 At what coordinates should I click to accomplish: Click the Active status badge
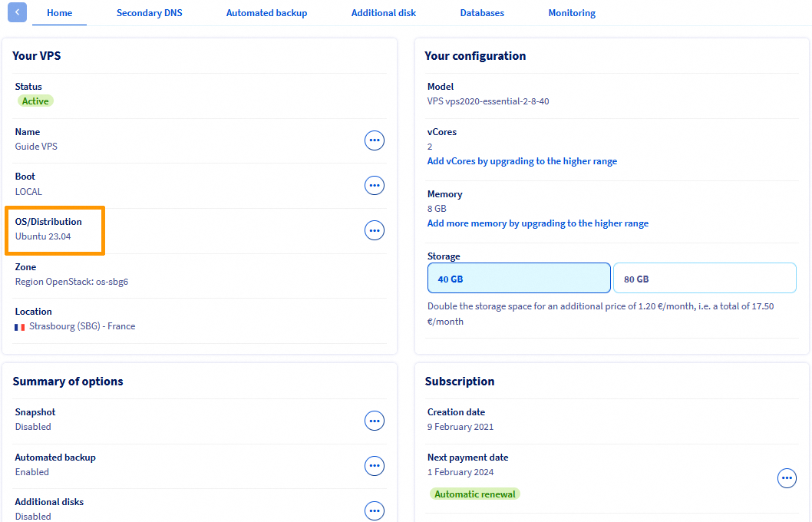[35, 101]
